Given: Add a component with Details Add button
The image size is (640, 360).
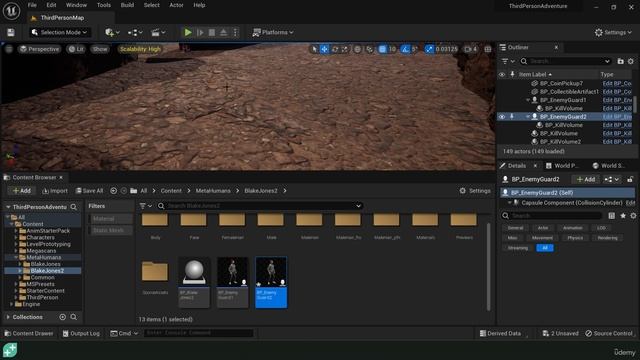Looking at the screenshot, I should pyautogui.click(x=586, y=179).
